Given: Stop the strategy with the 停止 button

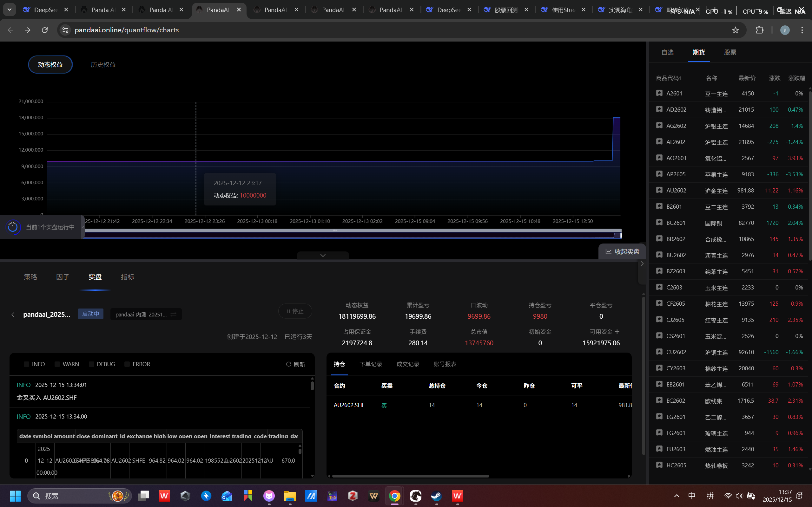Looking at the screenshot, I should pos(295,311).
